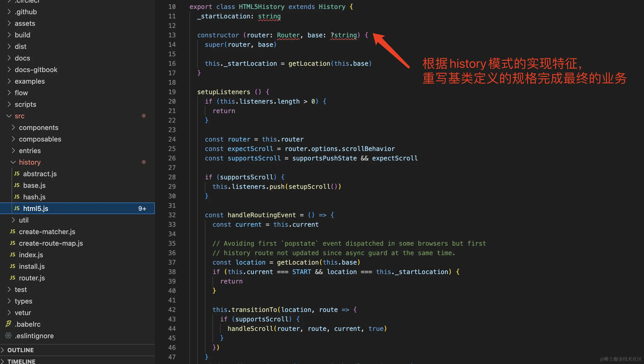Click the setupListeners method name
This screenshot has width=644, height=364.
(x=224, y=92)
